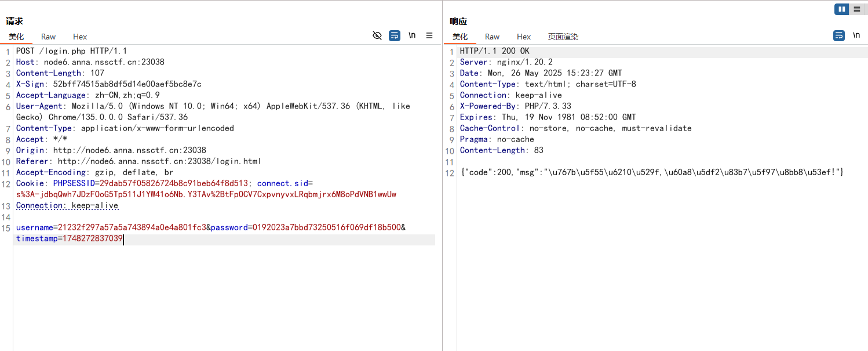868x351 pixels.
Task: Open the response Raw tab
Action: (x=493, y=37)
